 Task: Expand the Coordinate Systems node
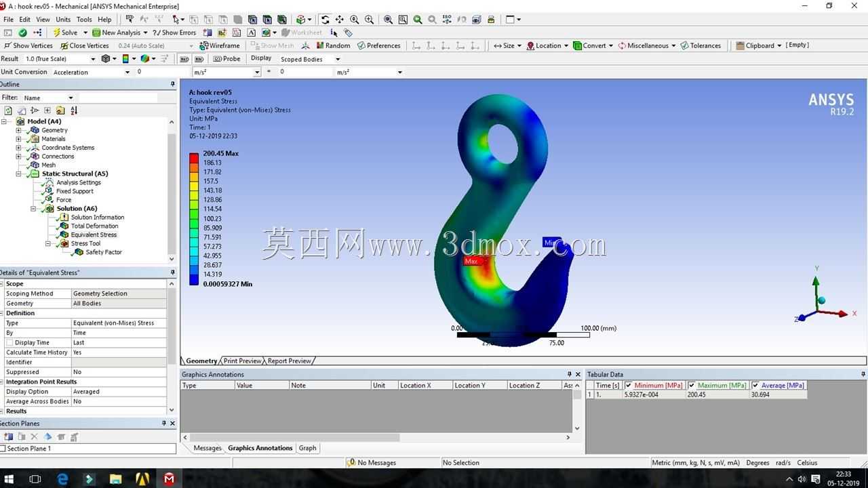pos(19,148)
